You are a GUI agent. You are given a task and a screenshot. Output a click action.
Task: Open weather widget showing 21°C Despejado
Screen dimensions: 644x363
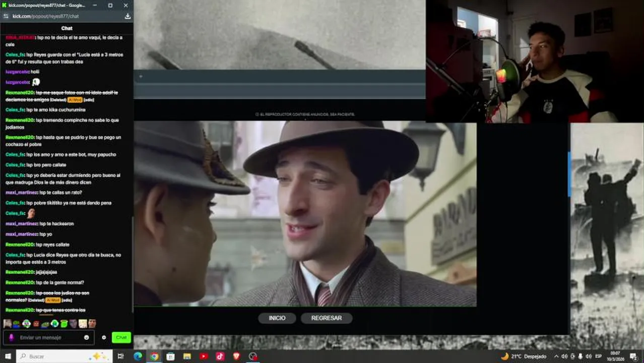pyautogui.click(x=524, y=356)
